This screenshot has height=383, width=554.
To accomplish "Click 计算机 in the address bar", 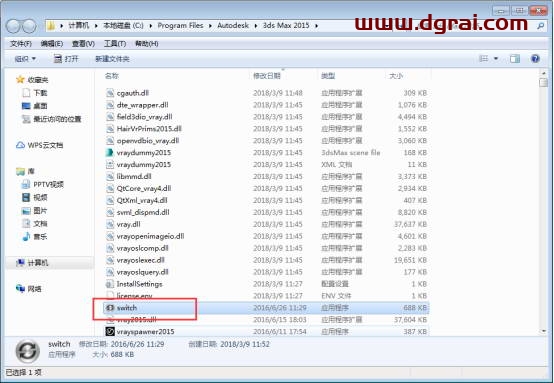I will tap(78, 25).
